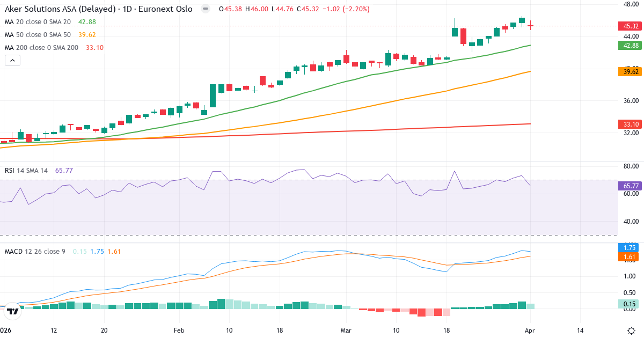Select the MA 20 close SMA indicator legend
644x338 pixels.
(x=38, y=22)
